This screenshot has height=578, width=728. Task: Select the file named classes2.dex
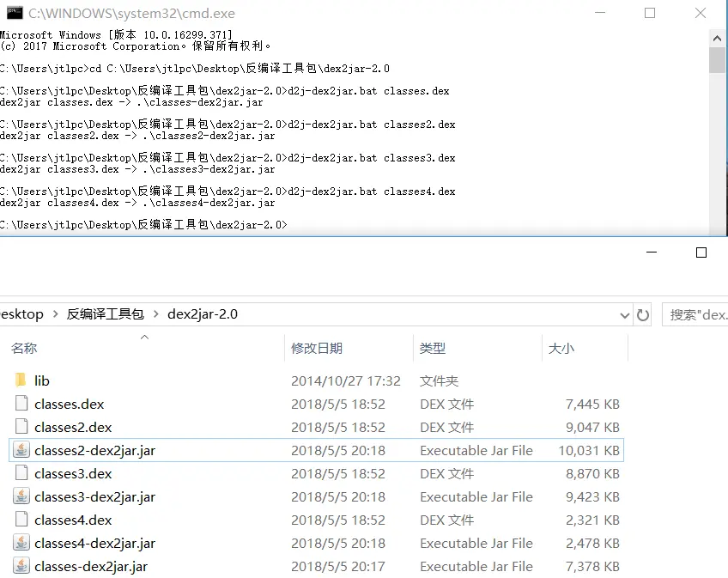coord(73,427)
